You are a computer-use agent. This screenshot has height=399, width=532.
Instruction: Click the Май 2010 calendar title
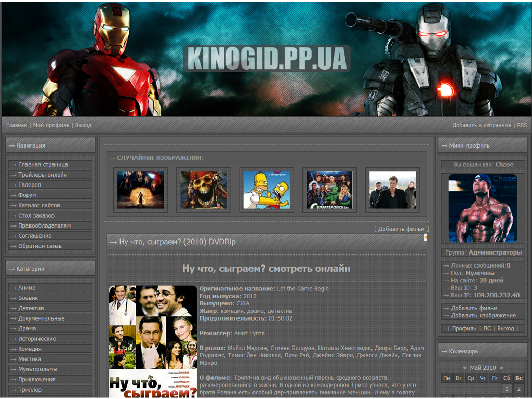483,368
